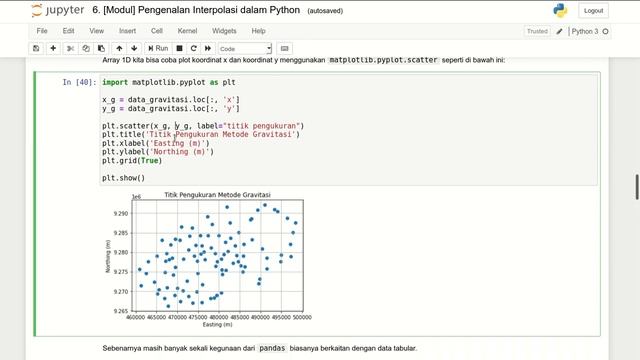
Task: Open the Kernel menu
Action: (x=187, y=31)
